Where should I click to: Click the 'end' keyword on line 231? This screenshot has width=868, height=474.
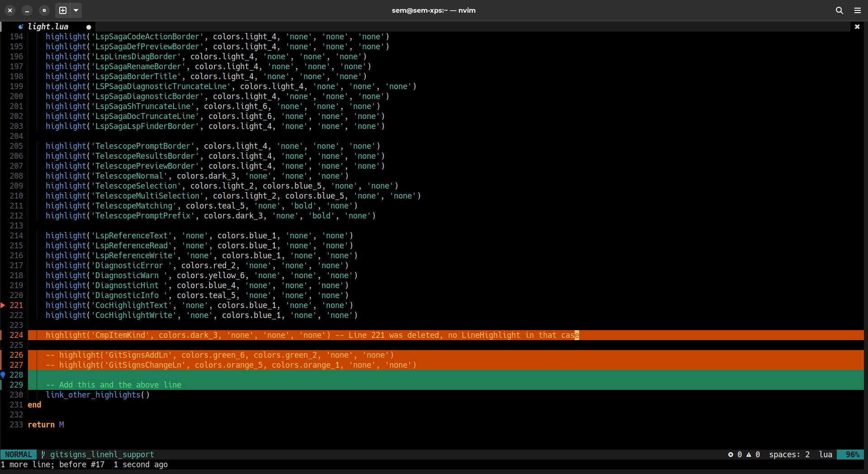[x=34, y=405]
